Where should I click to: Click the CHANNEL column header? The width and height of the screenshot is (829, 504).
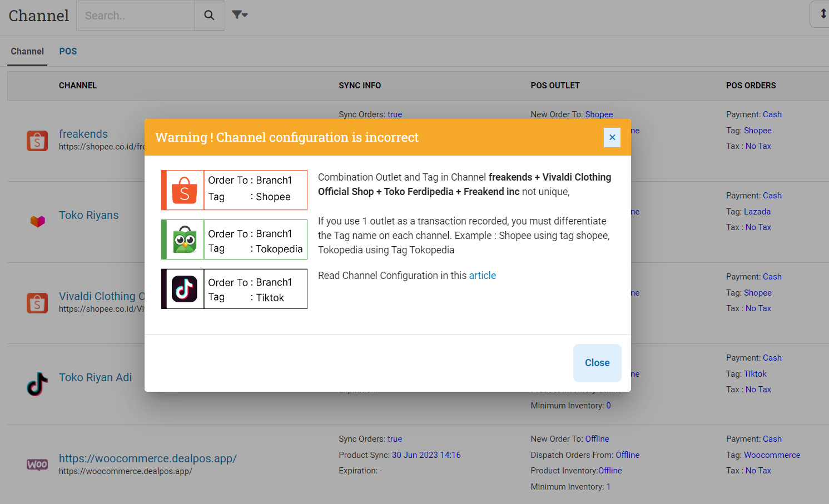78,86
